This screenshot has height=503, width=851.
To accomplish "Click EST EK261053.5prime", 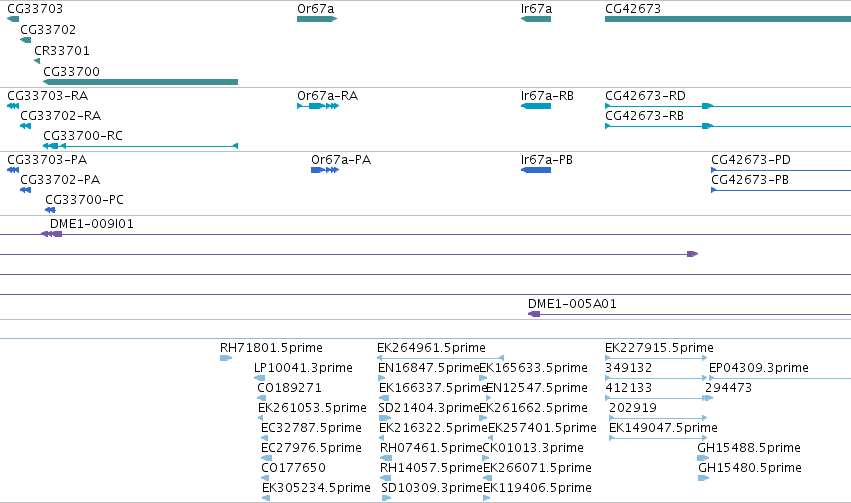I will click(312, 408).
